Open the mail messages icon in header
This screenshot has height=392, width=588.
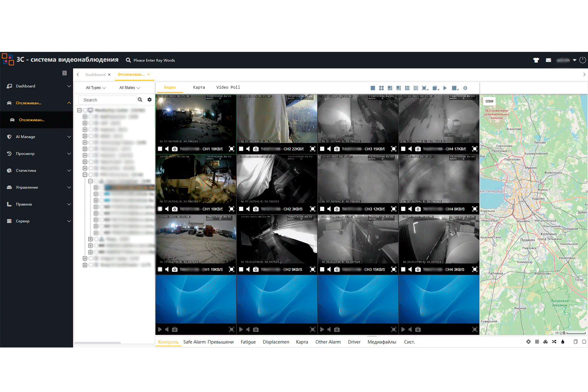tap(548, 60)
